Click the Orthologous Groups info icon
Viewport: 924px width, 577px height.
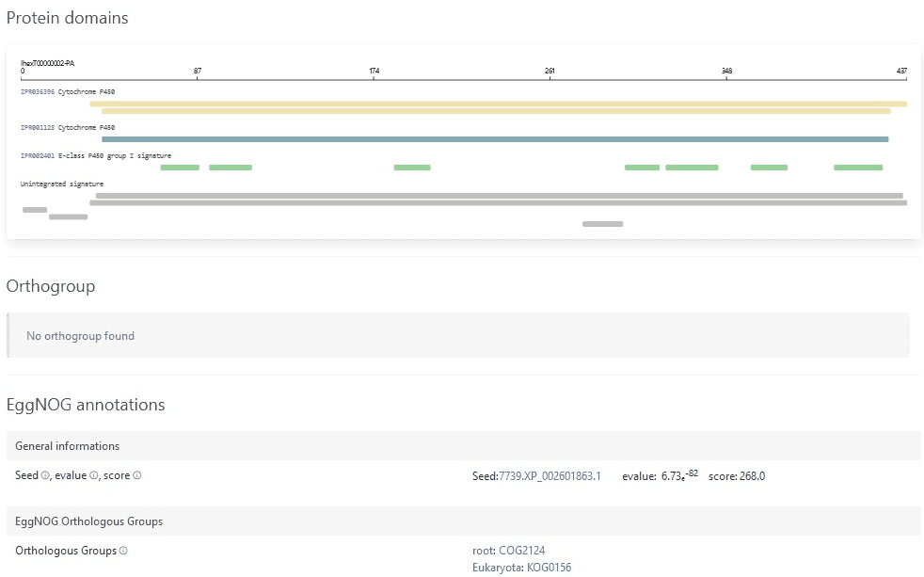[123, 551]
